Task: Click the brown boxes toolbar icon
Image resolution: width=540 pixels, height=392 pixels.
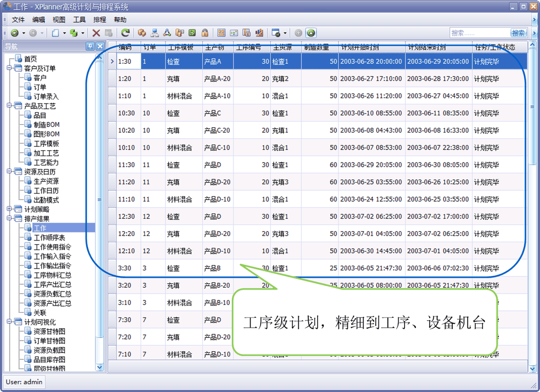Action: click(142, 33)
